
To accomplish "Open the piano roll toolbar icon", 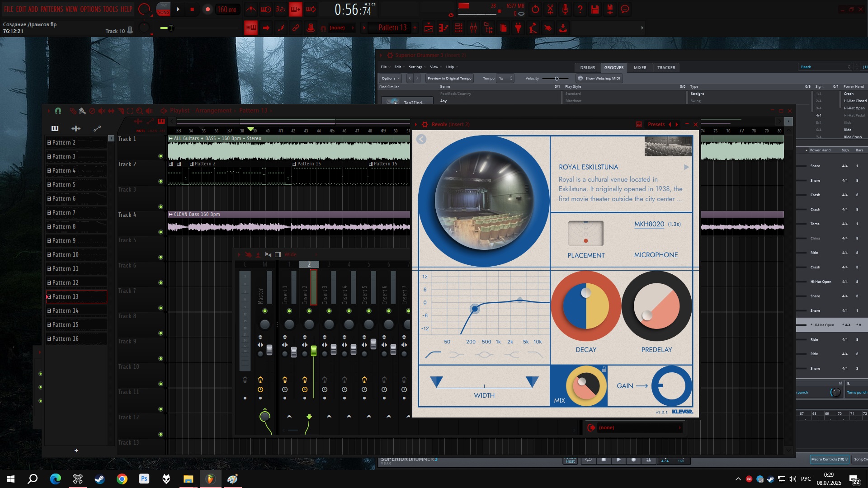I will point(443,28).
